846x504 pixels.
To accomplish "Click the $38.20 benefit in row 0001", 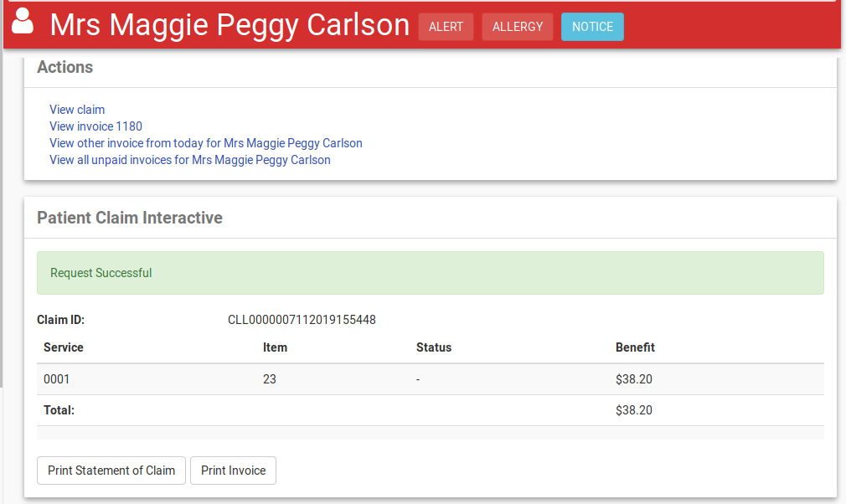I will pyautogui.click(x=634, y=379).
